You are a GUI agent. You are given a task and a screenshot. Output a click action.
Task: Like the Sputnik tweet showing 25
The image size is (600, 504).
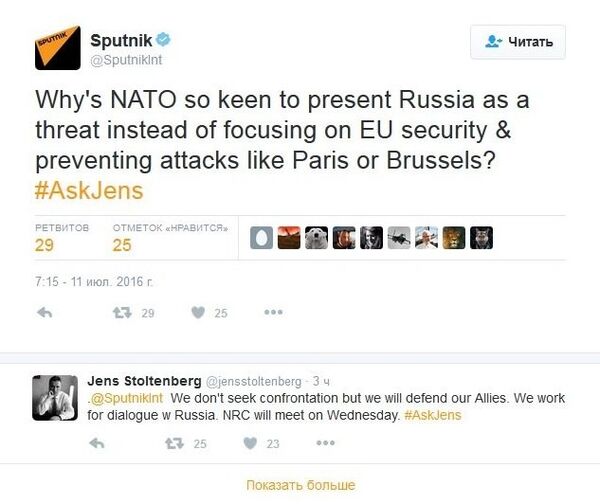click(198, 313)
